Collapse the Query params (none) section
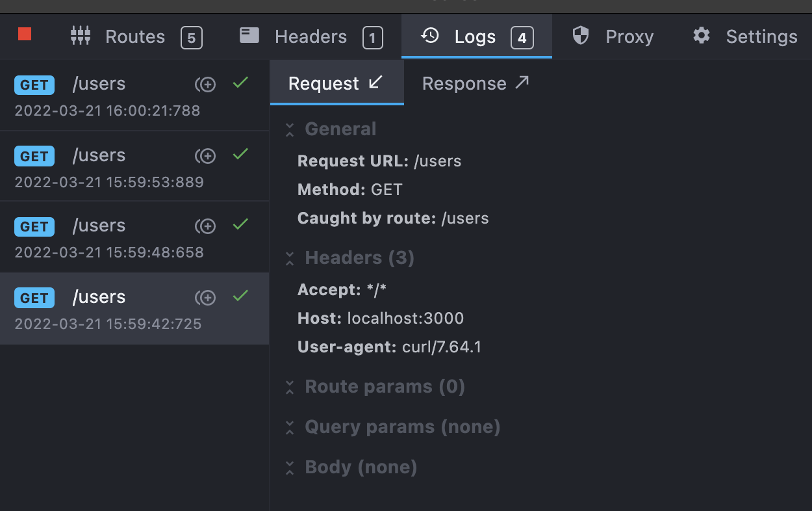 (x=290, y=427)
